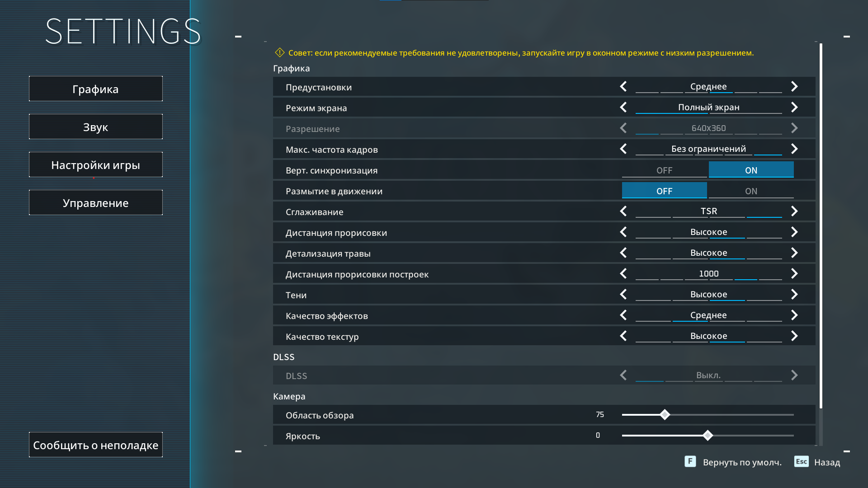Click left arrow for Режим экрана
Viewport: 868px width, 488px height.
click(x=623, y=107)
